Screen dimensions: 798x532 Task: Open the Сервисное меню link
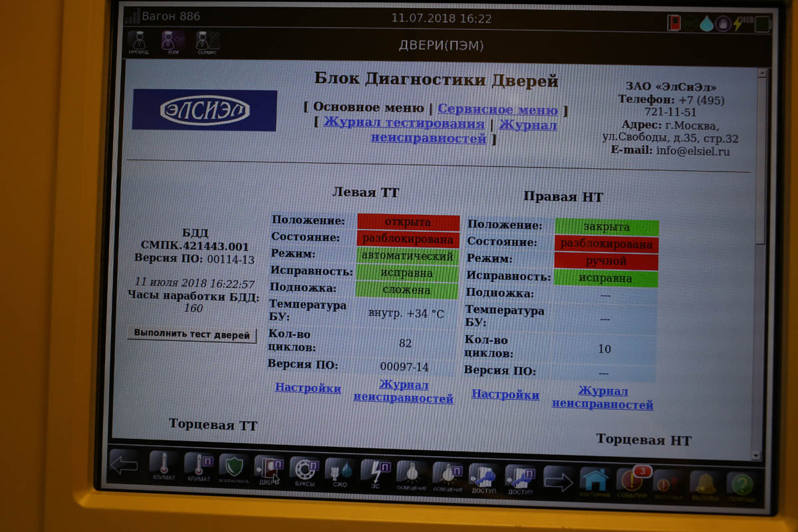pyautogui.click(x=497, y=110)
